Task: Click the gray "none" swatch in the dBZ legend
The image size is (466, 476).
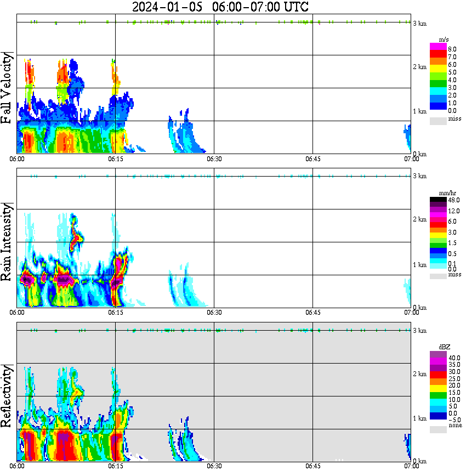Action: click(x=438, y=429)
